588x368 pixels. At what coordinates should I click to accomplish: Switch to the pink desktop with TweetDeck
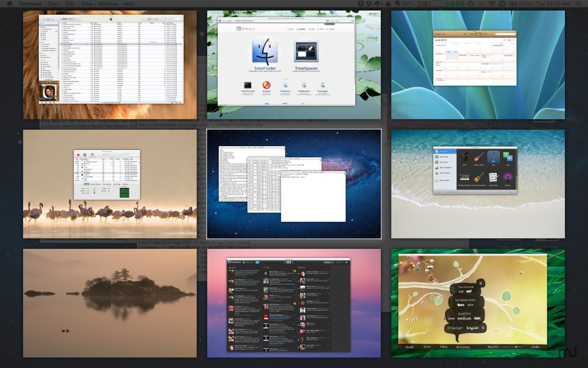[294, 303]
